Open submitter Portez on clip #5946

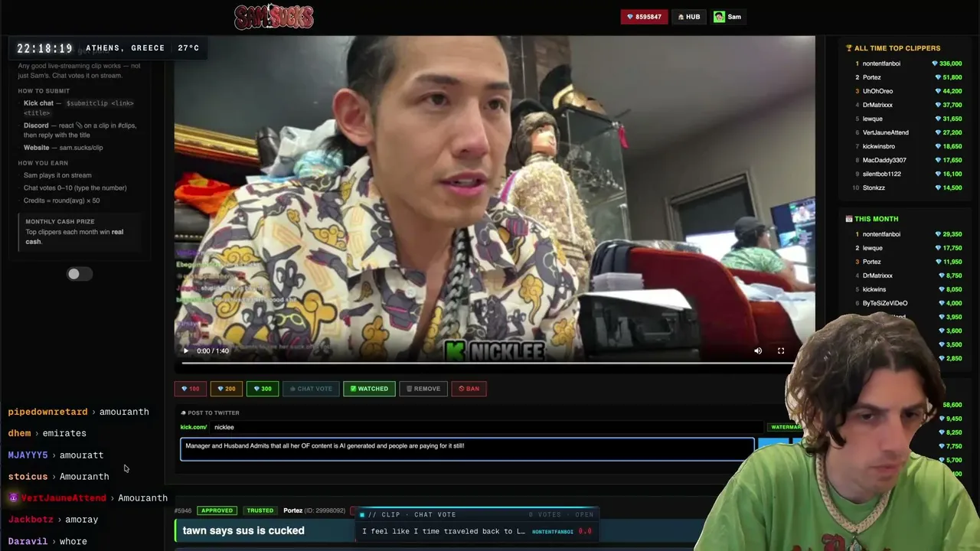[x=292, y=510]
